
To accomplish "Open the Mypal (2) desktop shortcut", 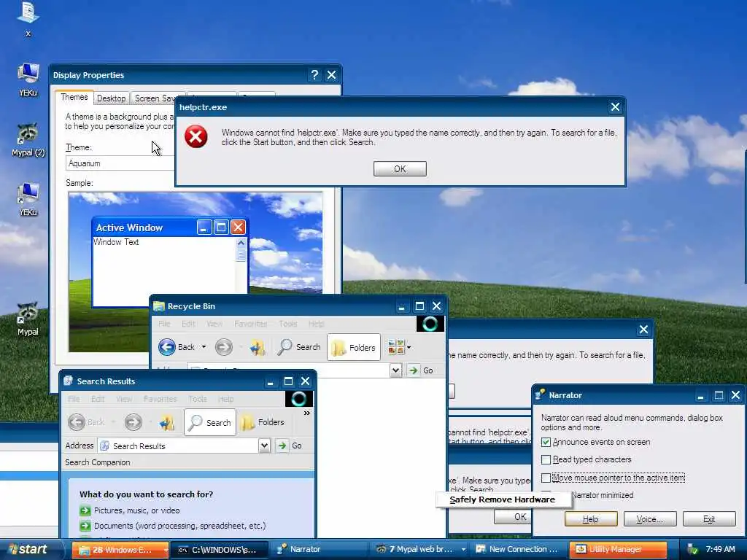I will pyautogui.click(x=28, y=140).
